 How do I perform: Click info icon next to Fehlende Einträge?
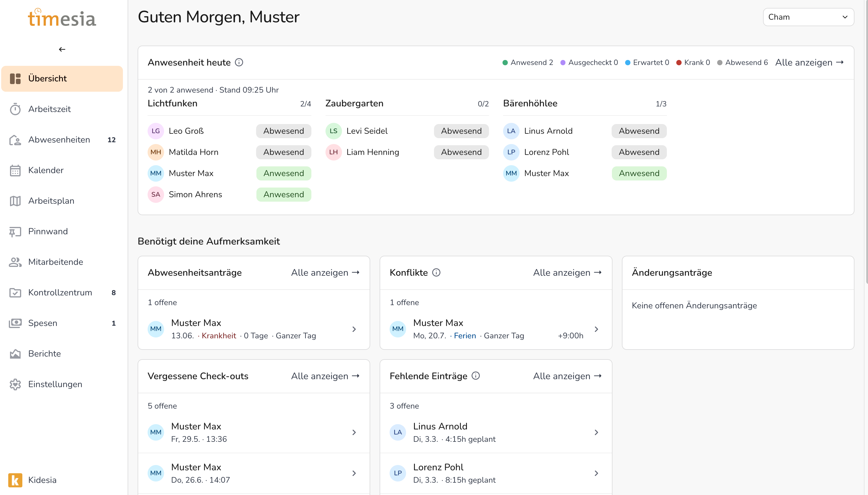pyautogui.click(x=476, y=376)
